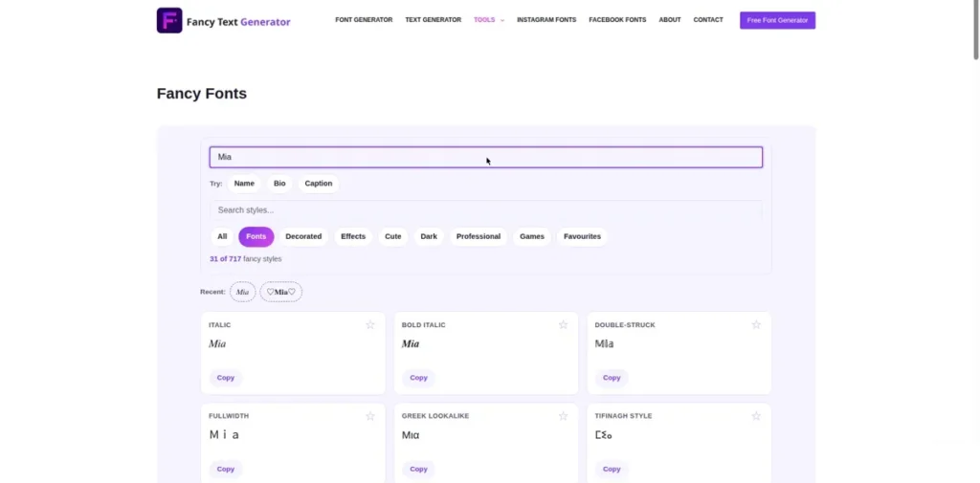This screenshot has width=980, height=483.
Task: Select the Dark filter tab
Action: tap(429, 237)
